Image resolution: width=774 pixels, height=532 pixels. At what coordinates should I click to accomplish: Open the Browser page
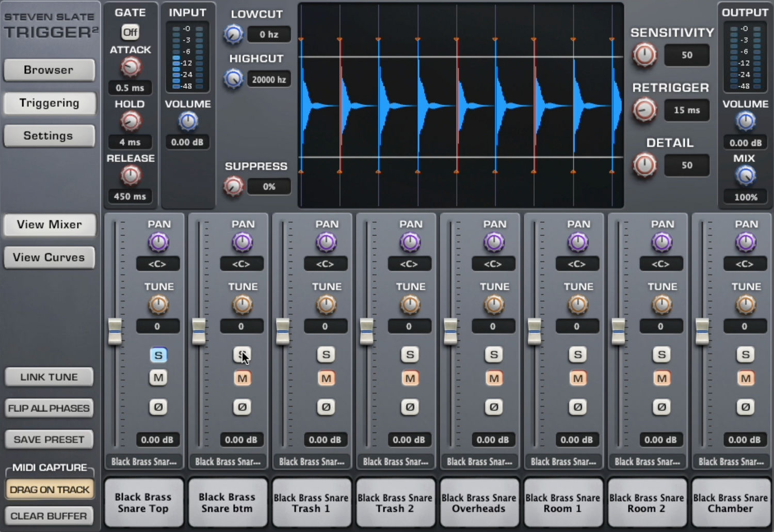49,70
